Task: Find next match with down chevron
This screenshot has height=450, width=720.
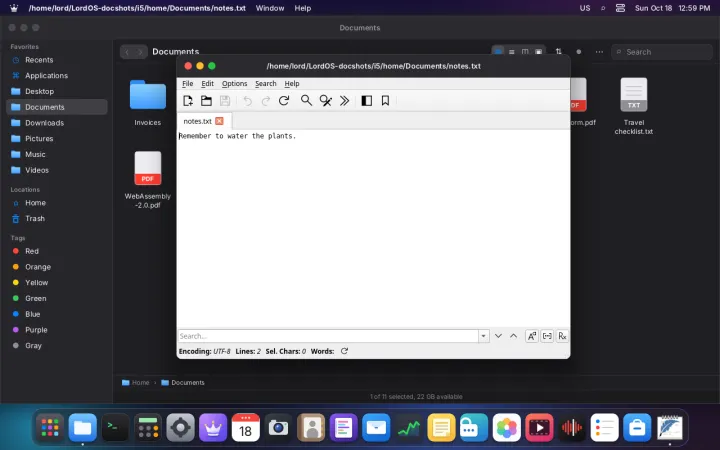Action: click(x=498, y=336)
